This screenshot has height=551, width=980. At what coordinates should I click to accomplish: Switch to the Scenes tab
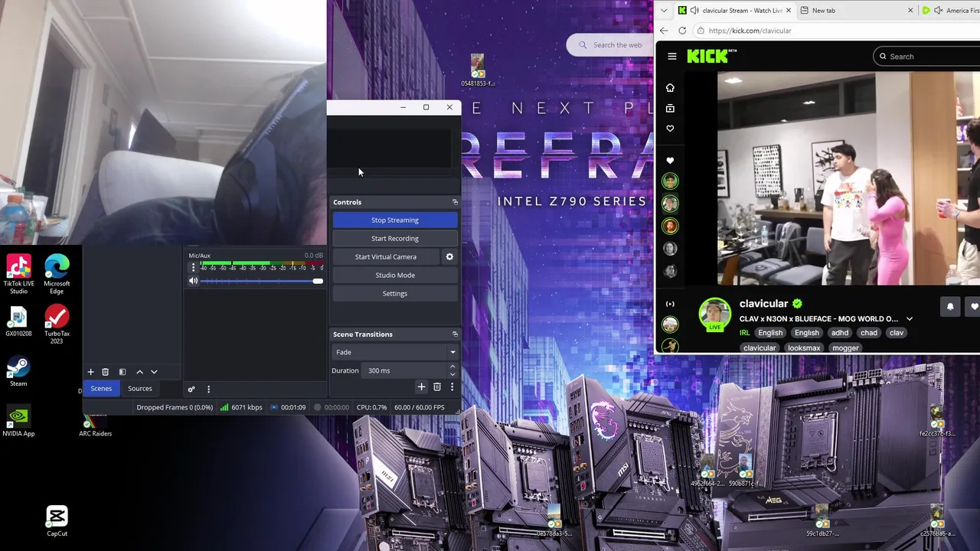[x=101, y=389]
